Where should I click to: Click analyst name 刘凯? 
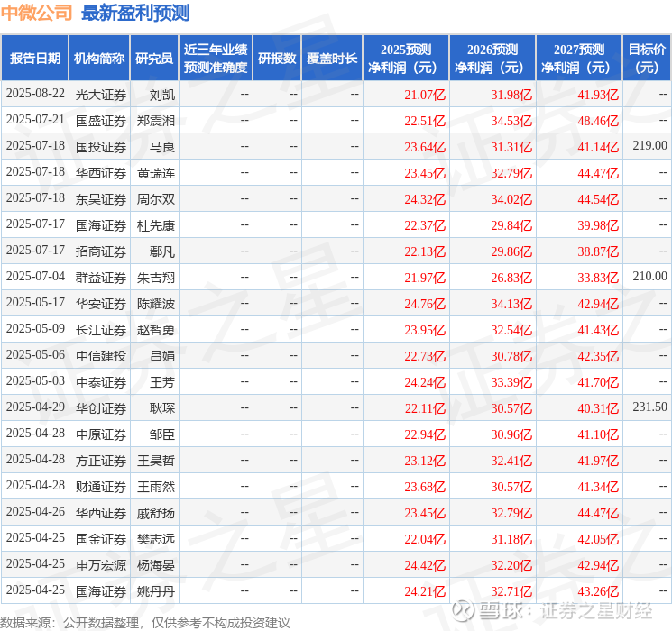pos(162,95)
